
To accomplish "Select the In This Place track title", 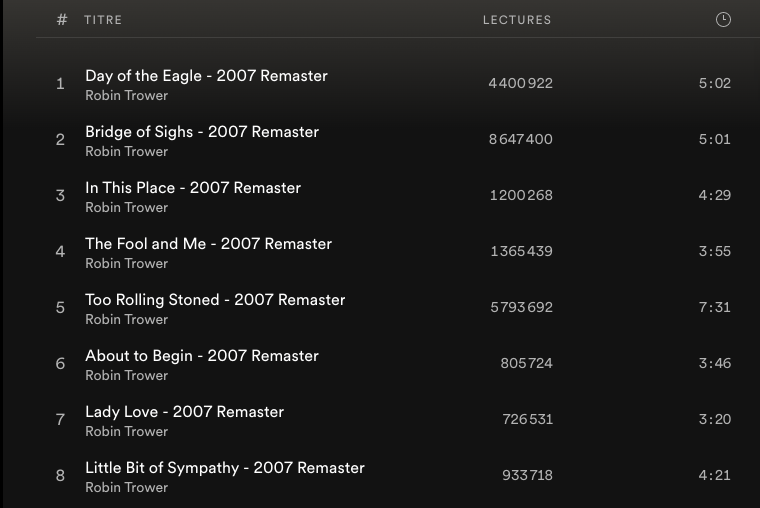I will tap(193, 188).
